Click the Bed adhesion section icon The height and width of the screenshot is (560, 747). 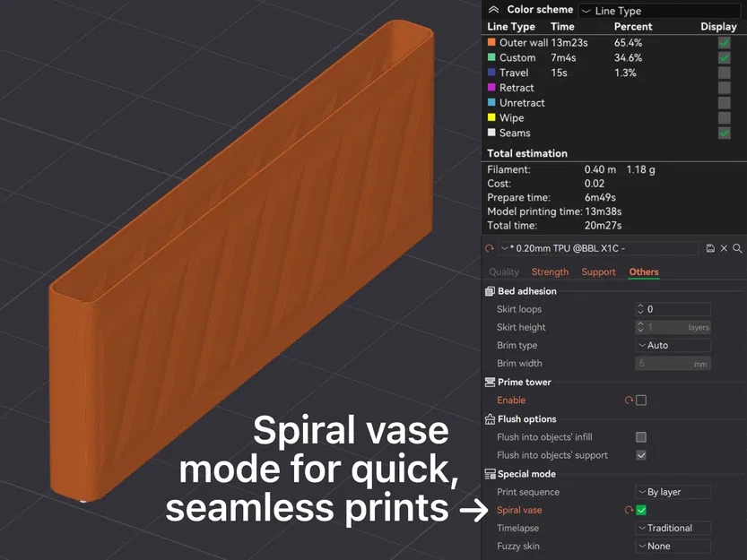click(x=490, y=291)
